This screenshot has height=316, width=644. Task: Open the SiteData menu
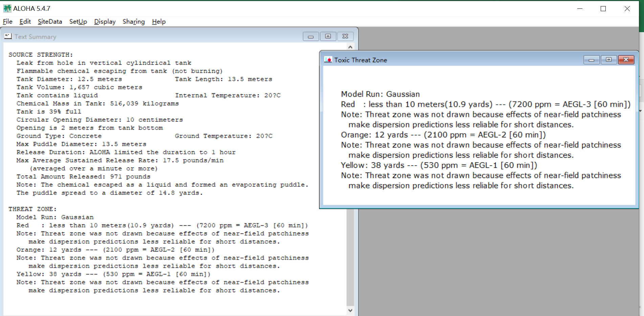coord(50,22)
